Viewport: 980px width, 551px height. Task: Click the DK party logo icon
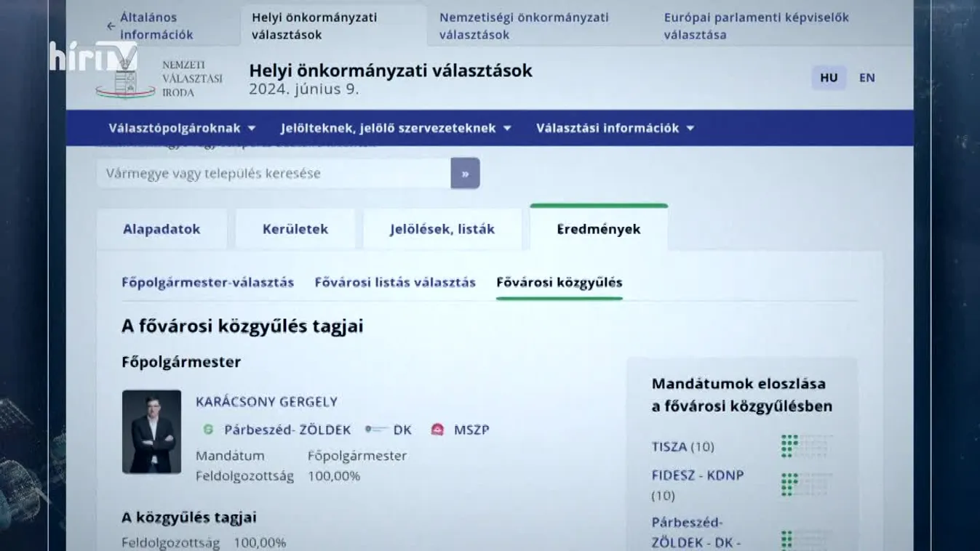[x=375, y=430]
